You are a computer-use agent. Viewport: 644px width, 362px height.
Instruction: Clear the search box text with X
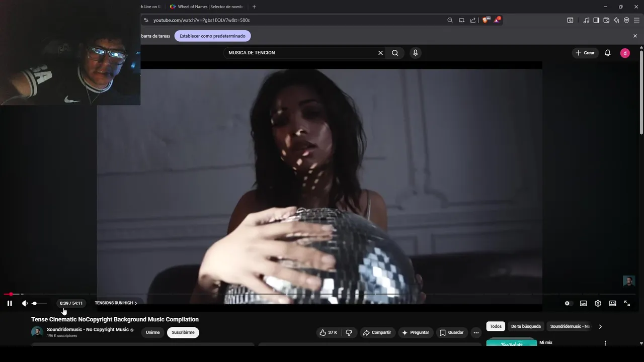[x=380, y=53]
